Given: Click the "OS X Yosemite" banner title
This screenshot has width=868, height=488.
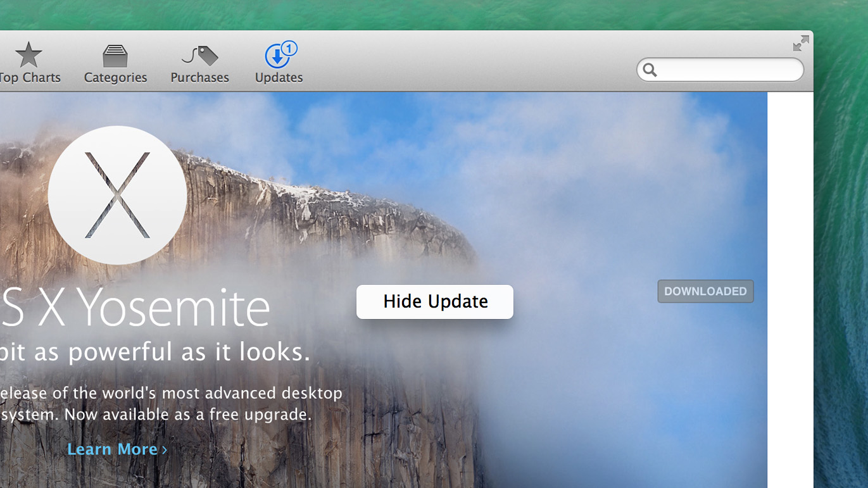Looking at the screenshot, I should coord(135,308).
